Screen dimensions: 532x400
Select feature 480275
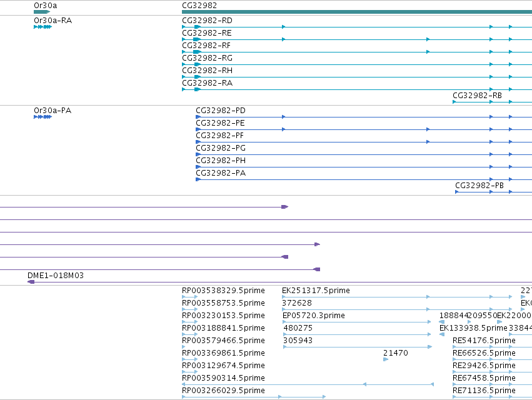tap(298, 328)
